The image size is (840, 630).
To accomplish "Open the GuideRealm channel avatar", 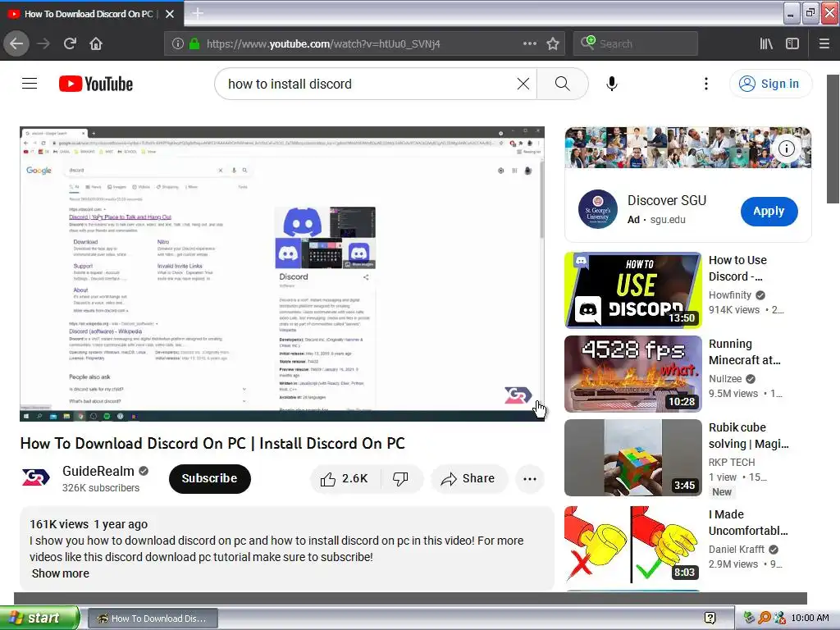I will [x=35, y=477].
